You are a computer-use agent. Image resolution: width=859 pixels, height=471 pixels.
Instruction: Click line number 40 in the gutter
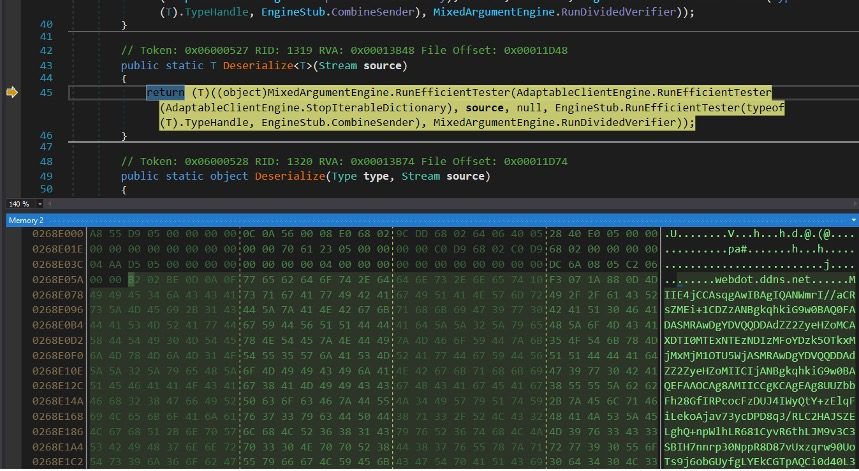coord(46,25)
